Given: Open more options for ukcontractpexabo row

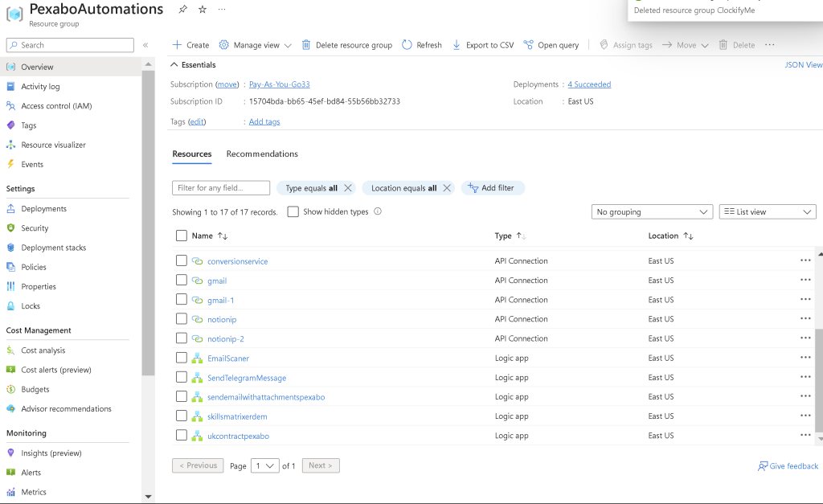Looking at the screenshot, I should pyautogui.click(x=805, y=435).
